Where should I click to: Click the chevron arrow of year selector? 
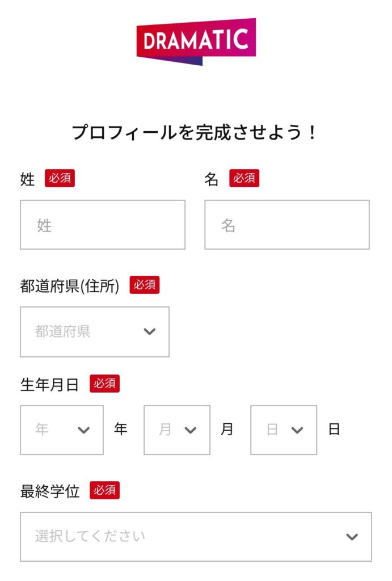[x=84, y=430]
